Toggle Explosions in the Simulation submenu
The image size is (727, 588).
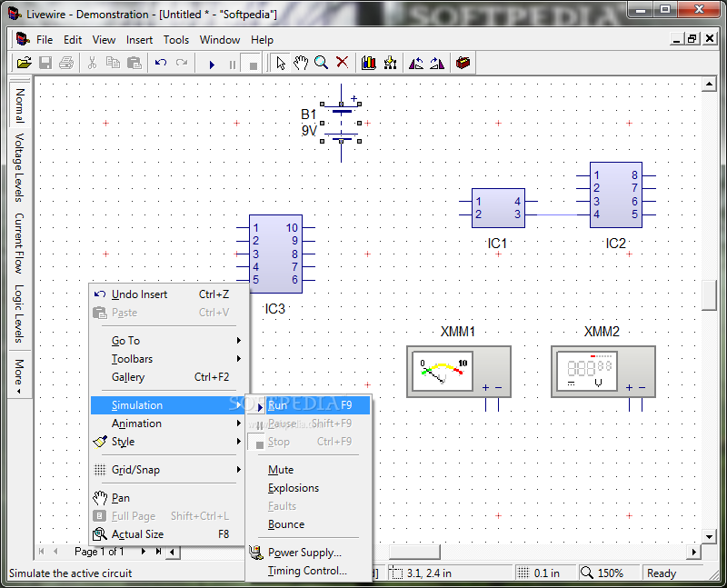(309, 488)
